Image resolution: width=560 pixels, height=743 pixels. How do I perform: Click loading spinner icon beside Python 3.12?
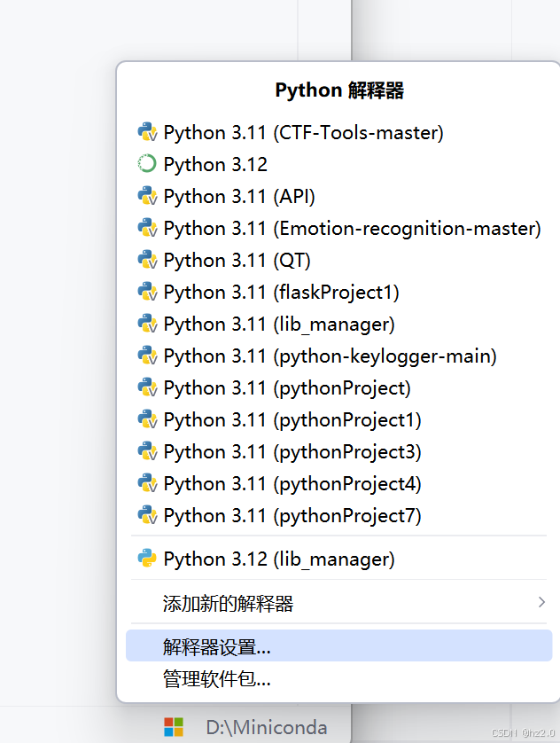(147, 164)
